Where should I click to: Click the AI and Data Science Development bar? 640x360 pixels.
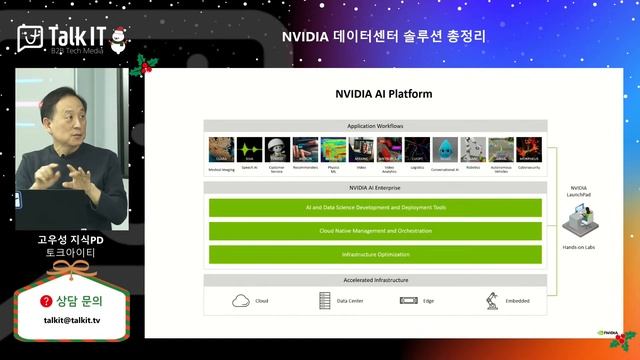coord(375,208)
